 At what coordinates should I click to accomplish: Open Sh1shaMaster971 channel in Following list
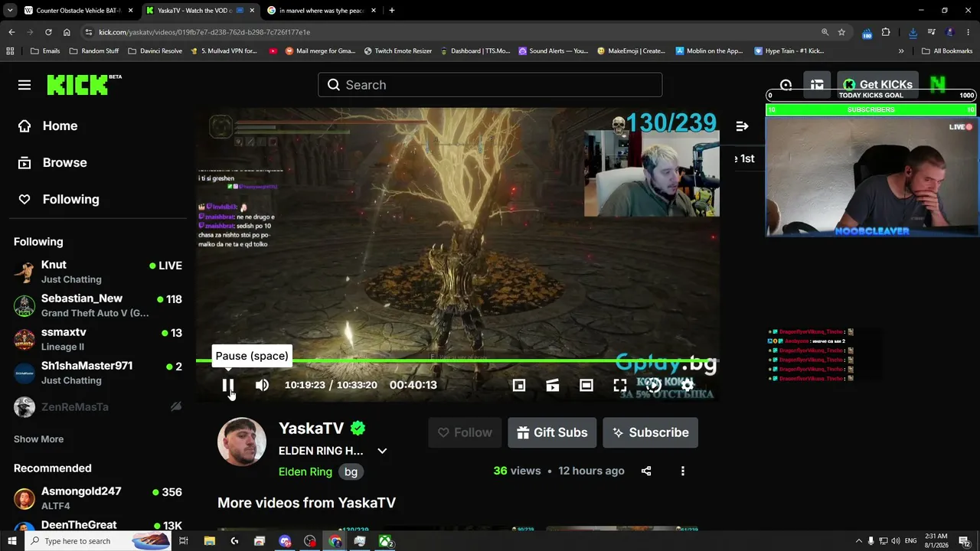98,373
